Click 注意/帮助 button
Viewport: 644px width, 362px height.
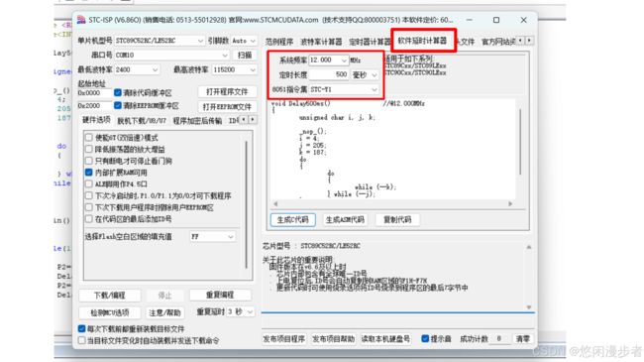[164, 312]
